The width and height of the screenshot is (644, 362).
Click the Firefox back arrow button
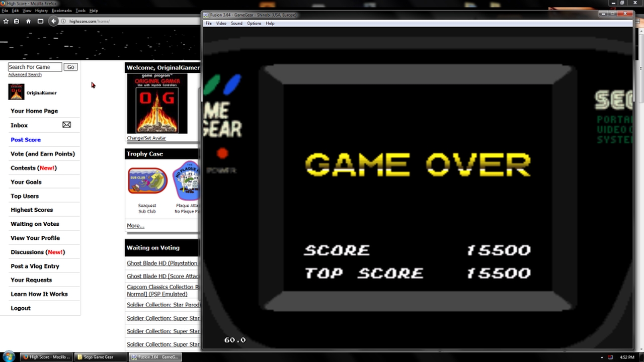coord(53,21)
